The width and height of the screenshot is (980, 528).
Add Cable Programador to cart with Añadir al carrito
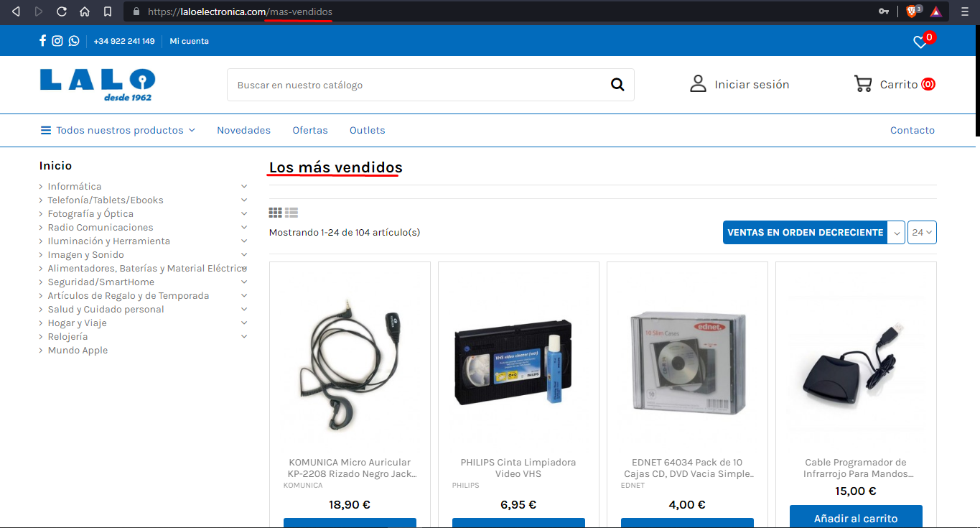coord(856,517)
